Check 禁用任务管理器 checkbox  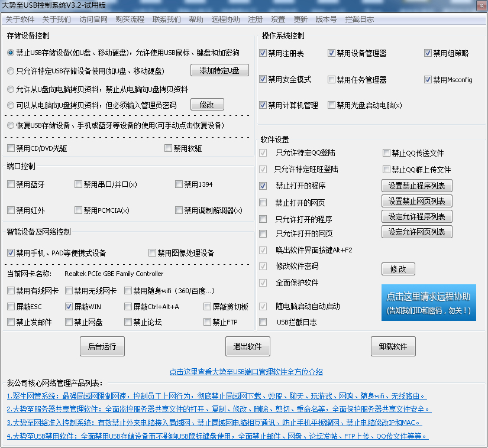[x=331, y=80]
